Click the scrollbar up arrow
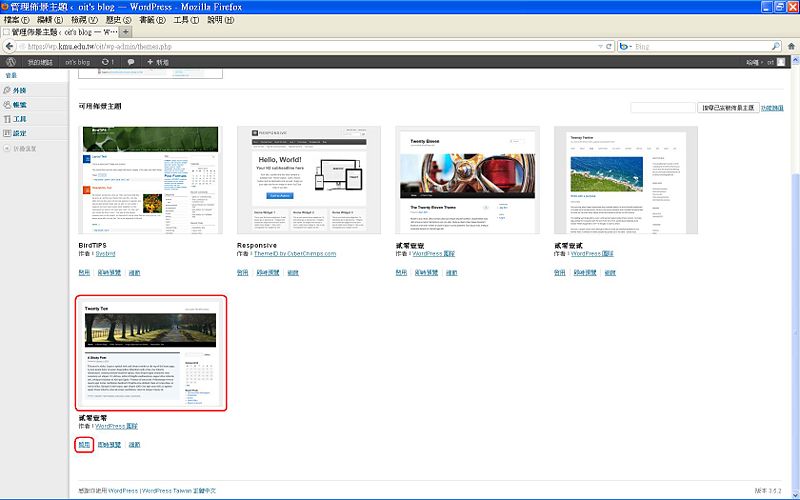Image resolution: width=800 pixels, height=500 pixels. tap(795, 60)
